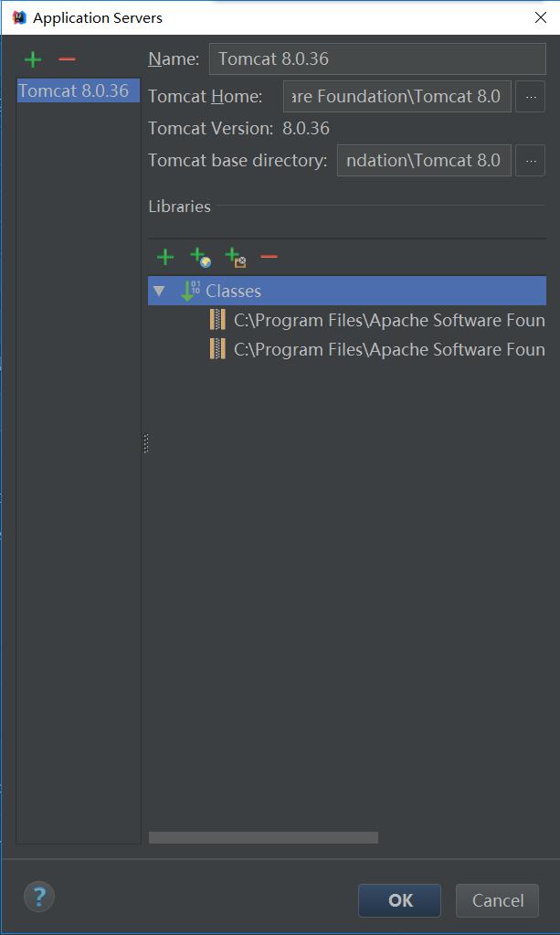
Task: Close the Application Servers window
Action: [x=540, y=17]
